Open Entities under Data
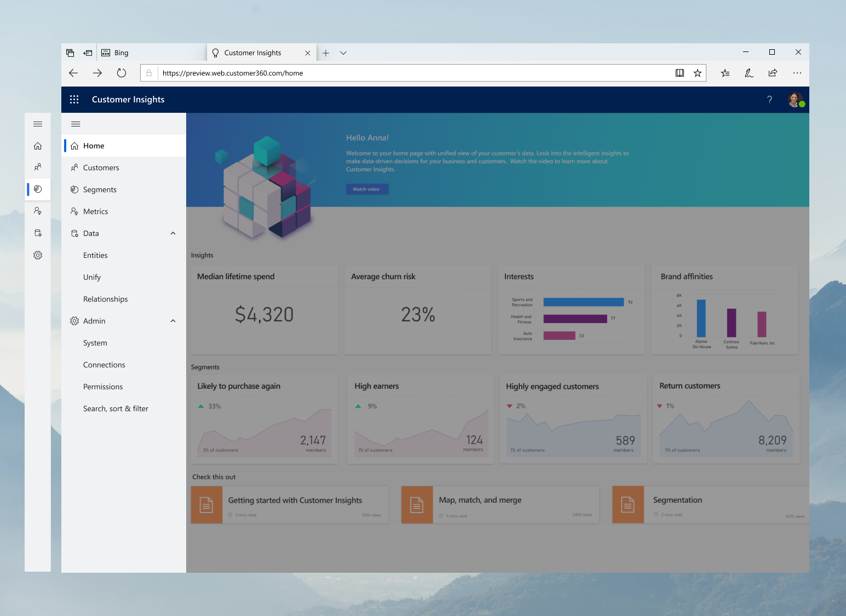Viewport: 846px width, 616px height. tap(124, 255)
